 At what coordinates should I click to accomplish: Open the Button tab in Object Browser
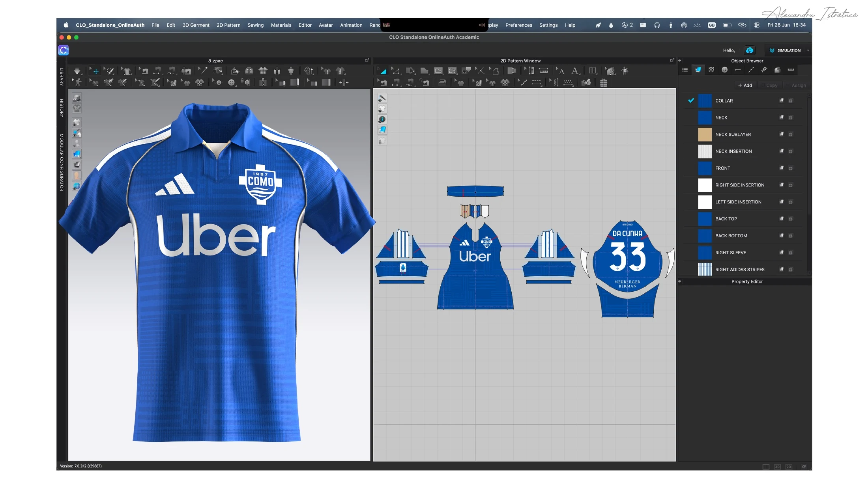point(724,70)
